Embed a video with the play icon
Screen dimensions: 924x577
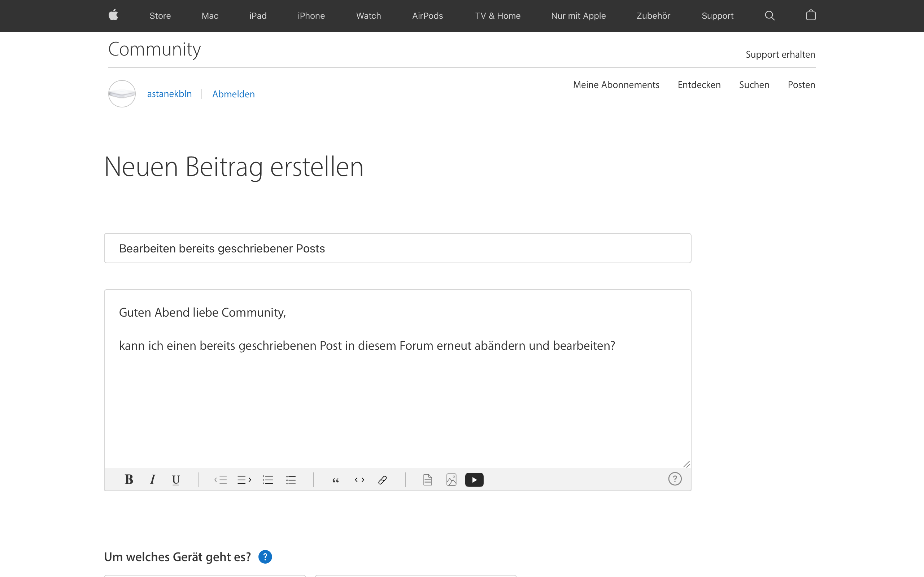(474, 480)
